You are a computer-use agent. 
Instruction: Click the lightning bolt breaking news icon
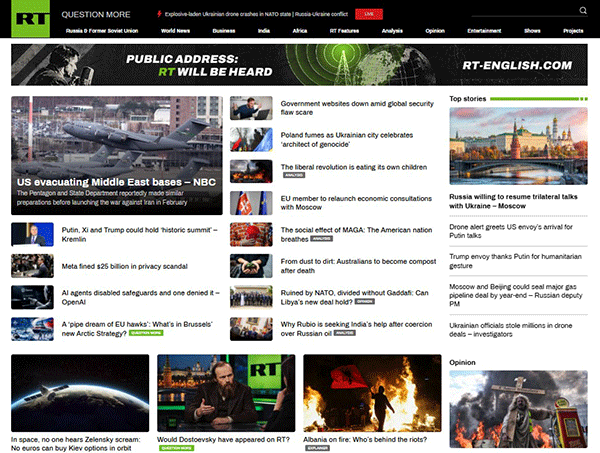coord(159,14)
